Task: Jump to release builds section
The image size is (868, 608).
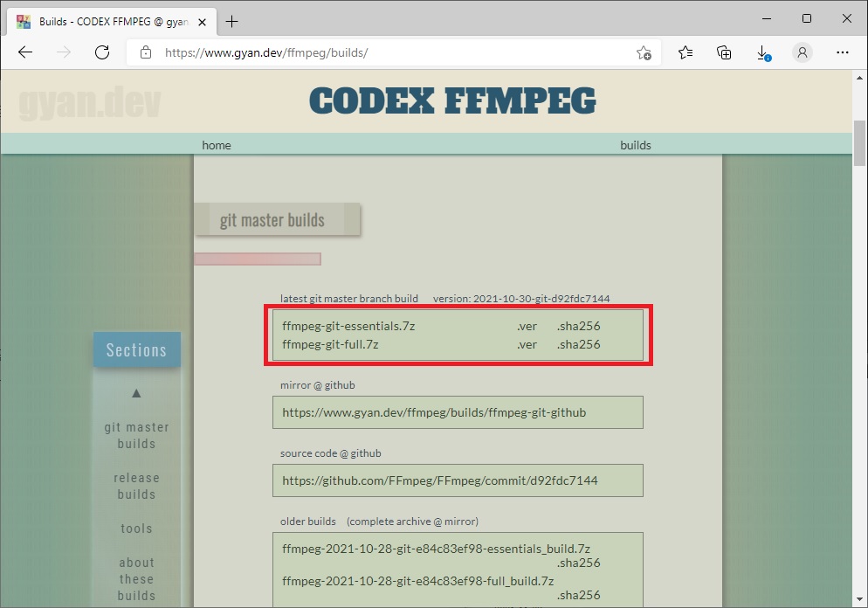Action: [x=137, y=486]
